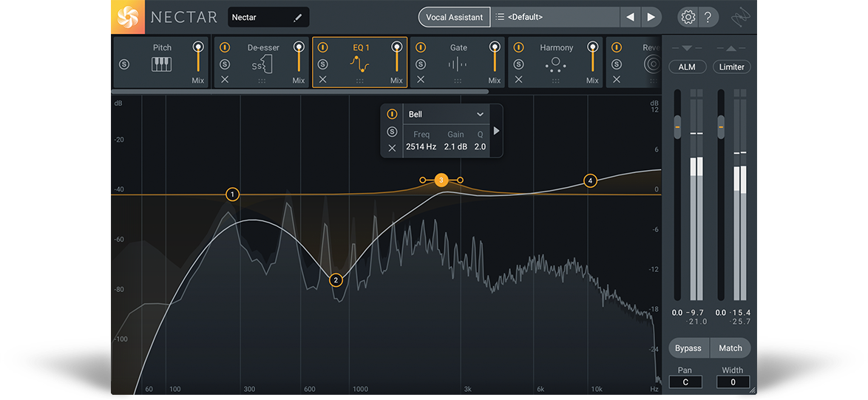This screenshot has height=400, width=868.
Task: Toggle the ALM button
Action: point(687,67)
